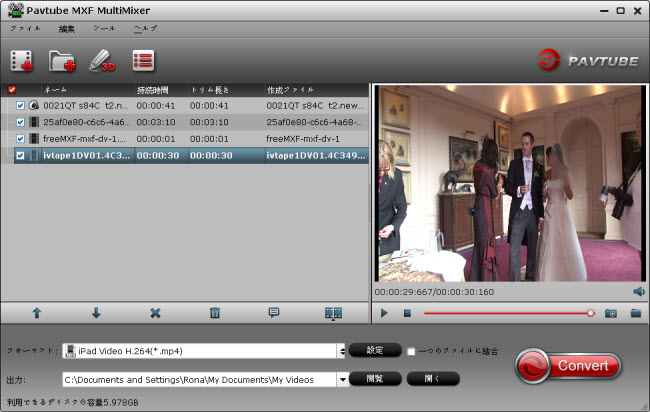Click the split video filmstrip icon
650x412 pixels.
pos(333,313)
